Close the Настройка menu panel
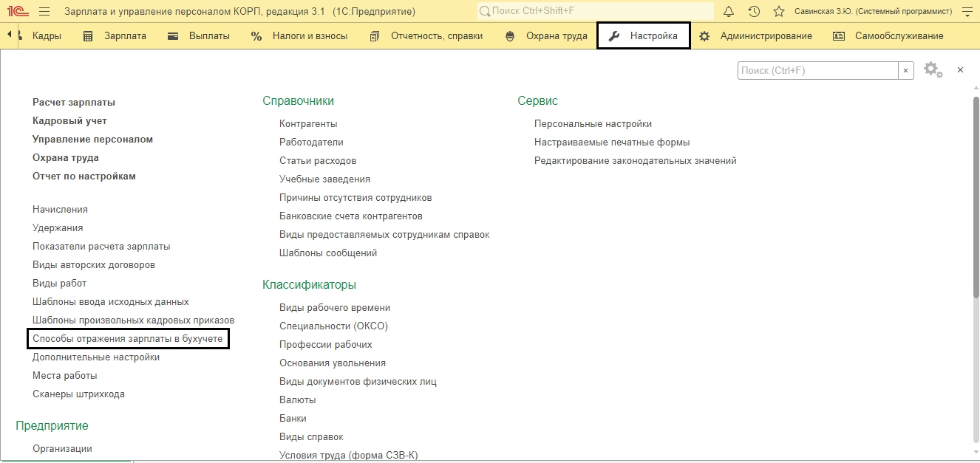Screen dimensions: 980x463 (960, 69)
